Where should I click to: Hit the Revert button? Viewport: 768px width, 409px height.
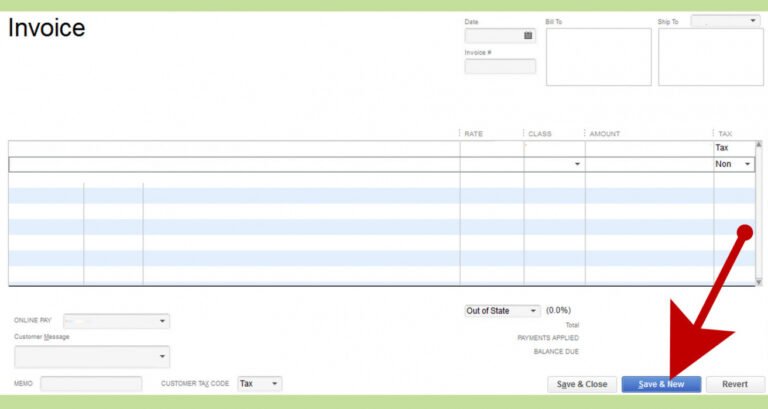(734, 384)
